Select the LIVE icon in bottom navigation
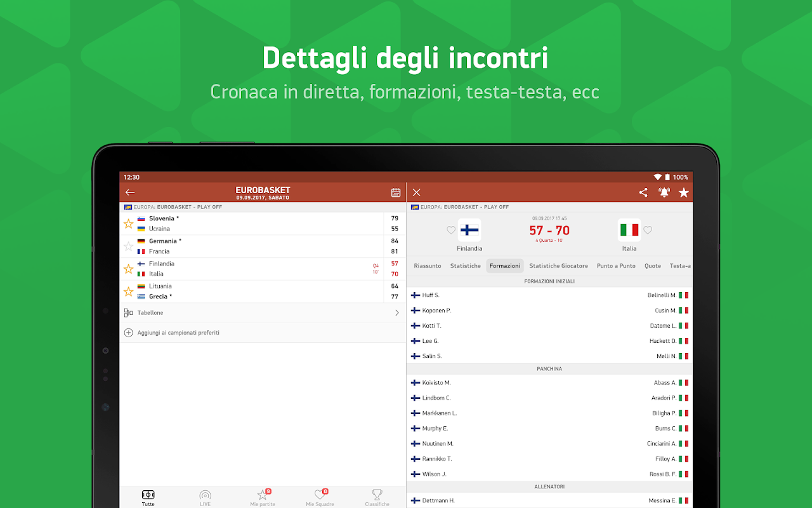Screen dimensions: 812x508 (205, 497)
